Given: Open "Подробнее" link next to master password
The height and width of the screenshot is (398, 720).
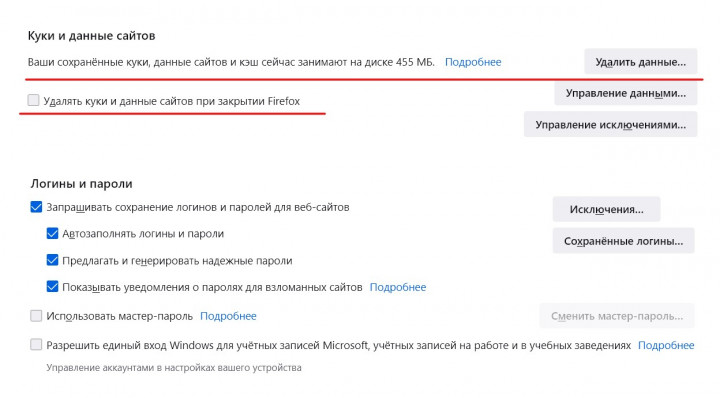Looking at the screenshot, I should pyautogui.click(x=228, y=316).
